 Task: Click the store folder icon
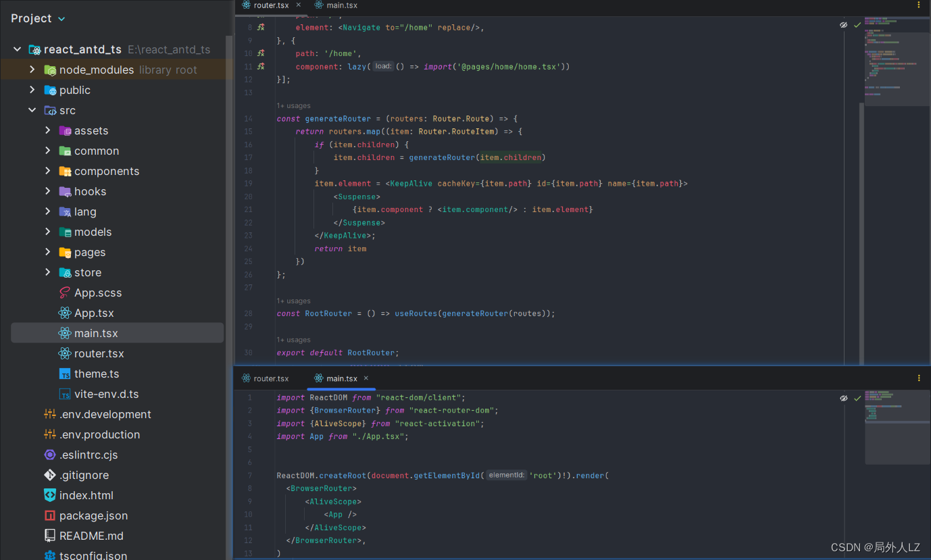[x=65, y=272]
